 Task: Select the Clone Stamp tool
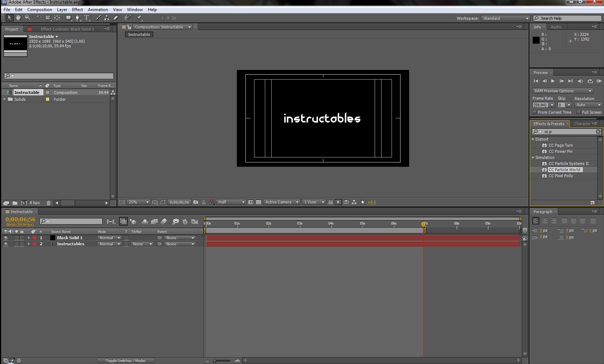pyautogui.click(x=107, y=18)
